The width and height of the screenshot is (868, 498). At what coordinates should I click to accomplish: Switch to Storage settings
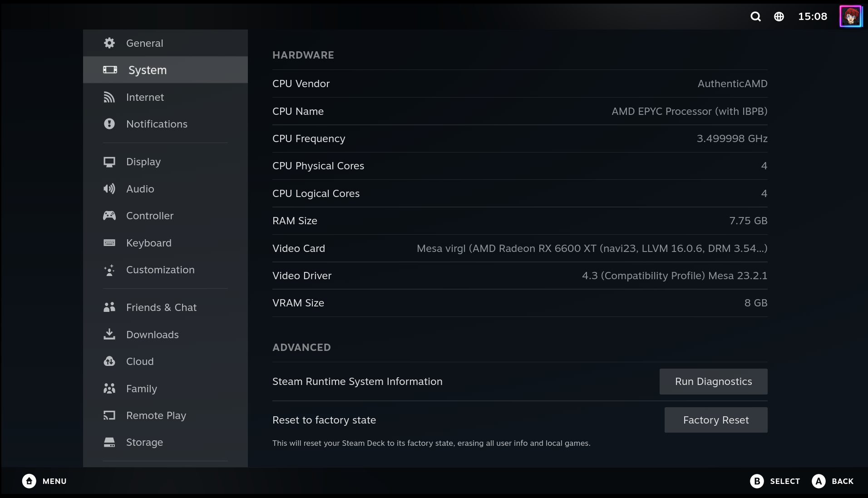(144, 442)
